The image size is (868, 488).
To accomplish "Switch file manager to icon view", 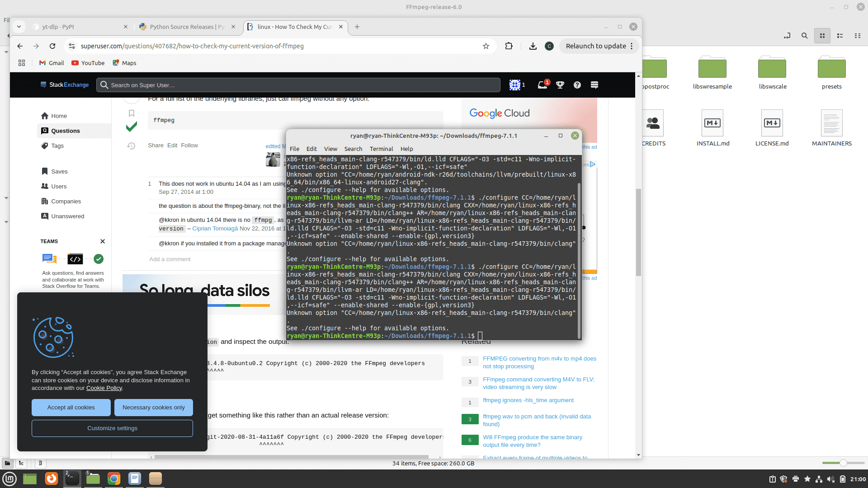I will [822, 36].
